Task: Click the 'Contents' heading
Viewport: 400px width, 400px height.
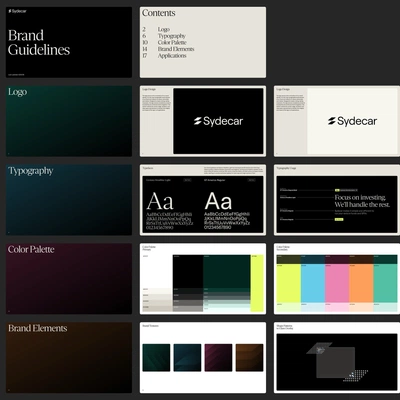Action: coord(158,13)
